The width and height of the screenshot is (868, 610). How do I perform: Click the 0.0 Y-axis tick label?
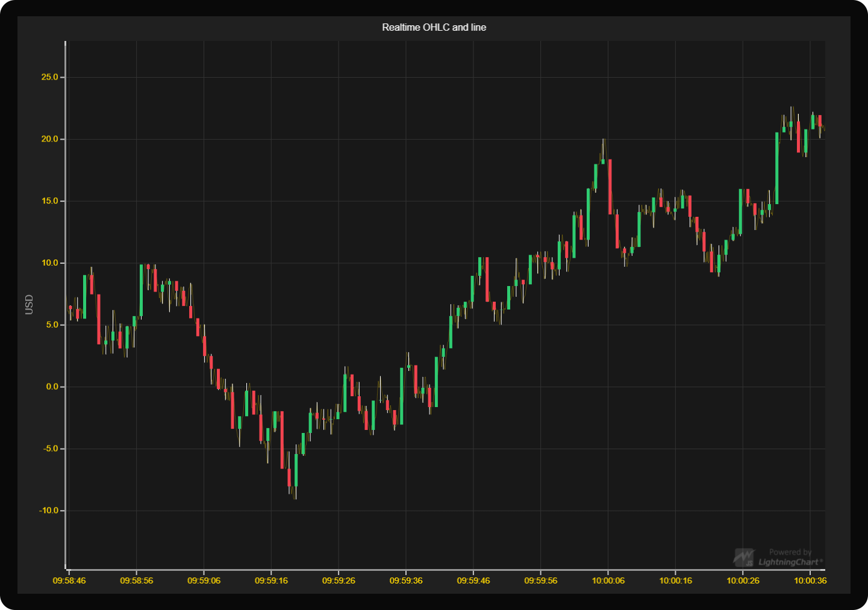tap(52, 387)
